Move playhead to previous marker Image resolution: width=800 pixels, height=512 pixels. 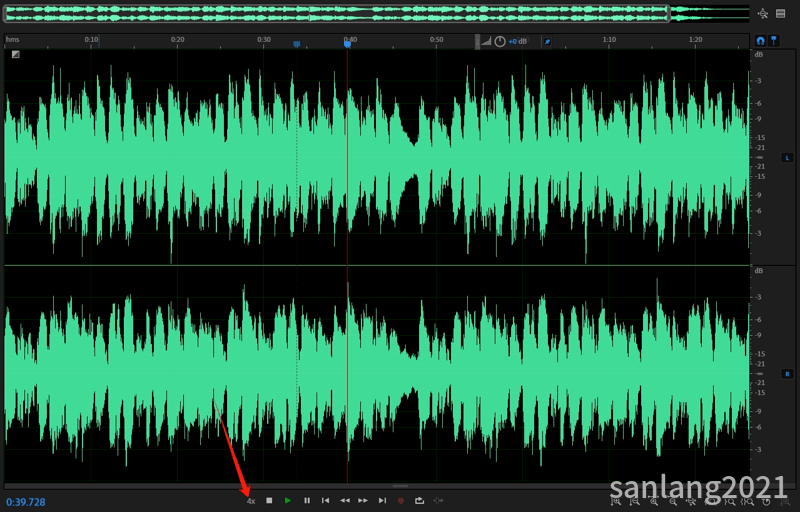(326, 500)
